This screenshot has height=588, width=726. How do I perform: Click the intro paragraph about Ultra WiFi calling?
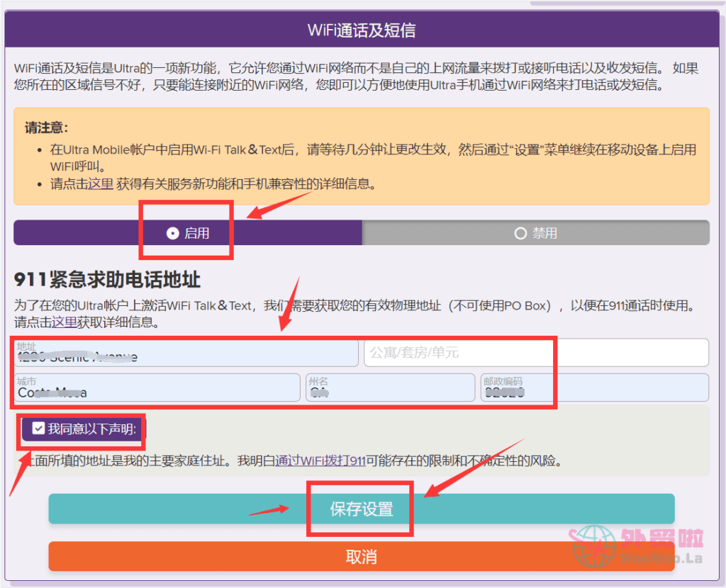coord(354,77)
